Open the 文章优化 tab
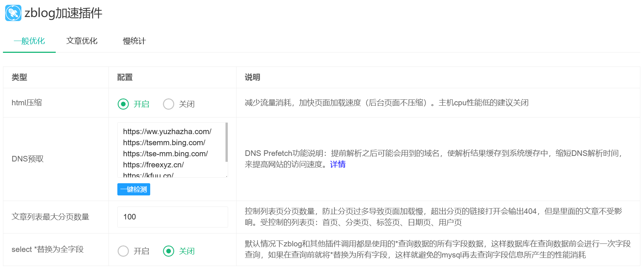 click(x=82, y=41)
